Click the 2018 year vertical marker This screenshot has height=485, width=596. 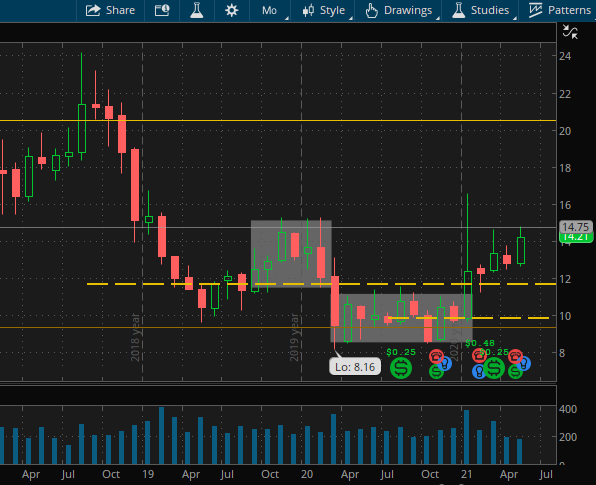[x=135, y=338]
